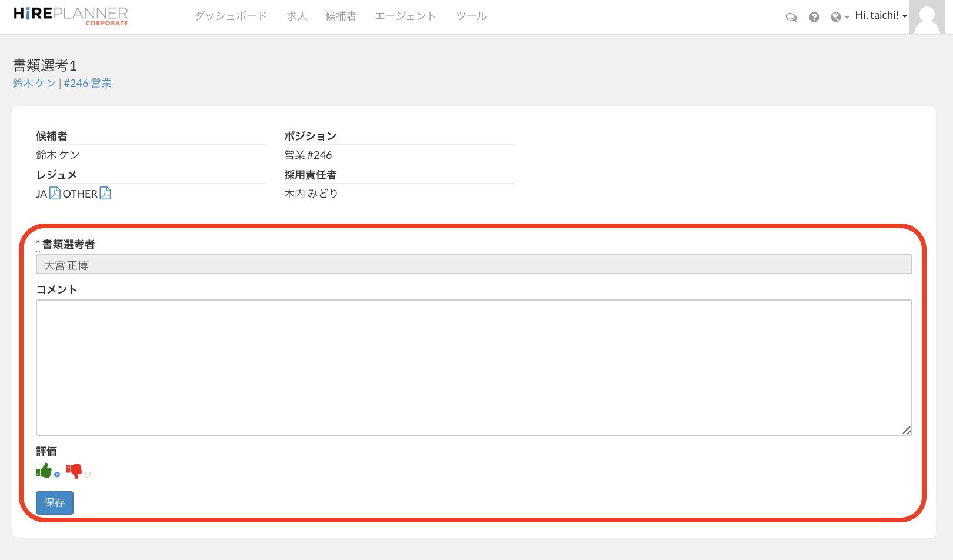Open the JA resume PDF icon

[55, 193]
